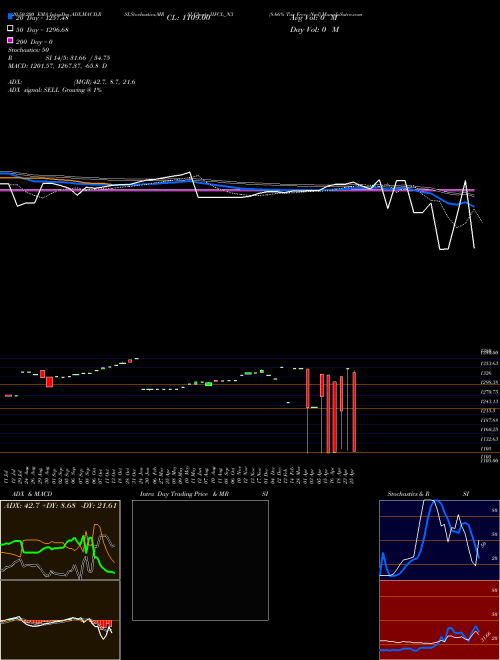Click the 1313.63 price axis label
Screen dimensions: 500x660
(x=490, y=363)
